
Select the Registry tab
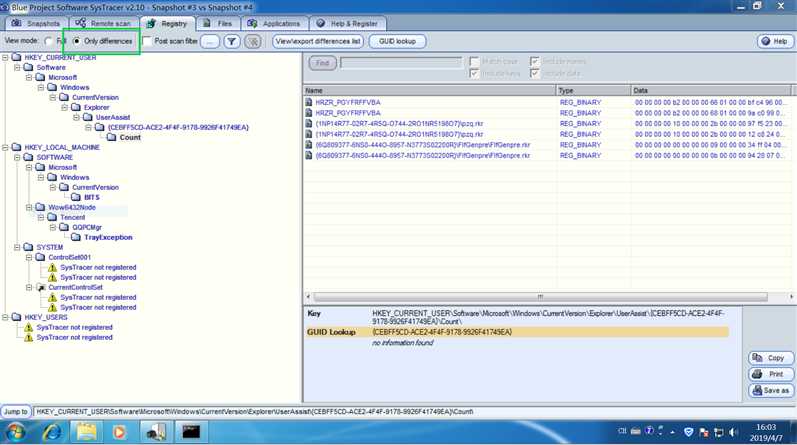pos(167,23)
